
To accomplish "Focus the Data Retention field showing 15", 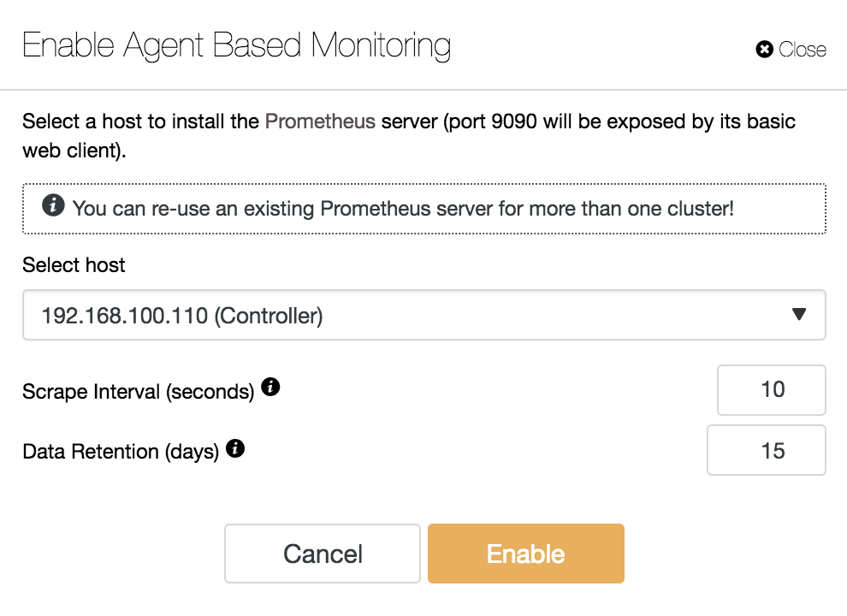I will [x=767, y=450].
